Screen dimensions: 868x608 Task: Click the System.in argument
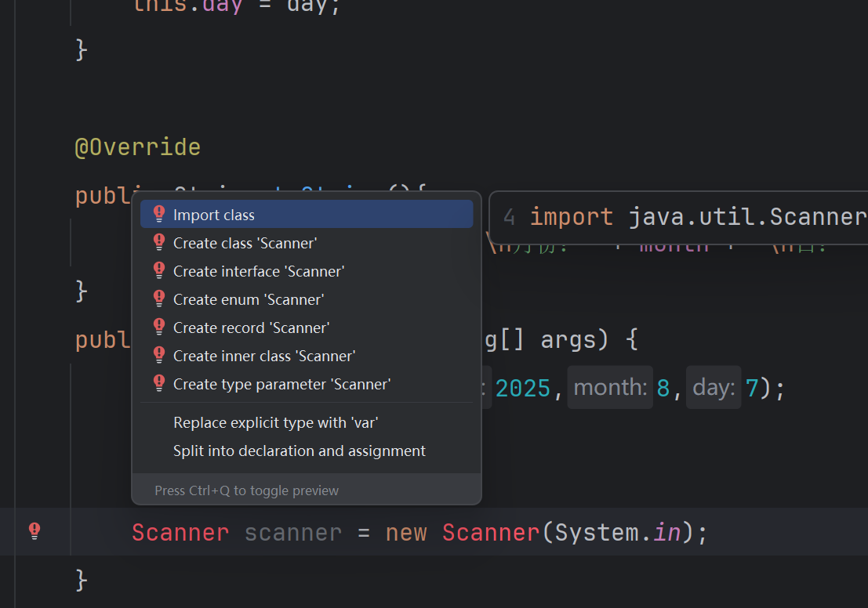pos(618,533)
